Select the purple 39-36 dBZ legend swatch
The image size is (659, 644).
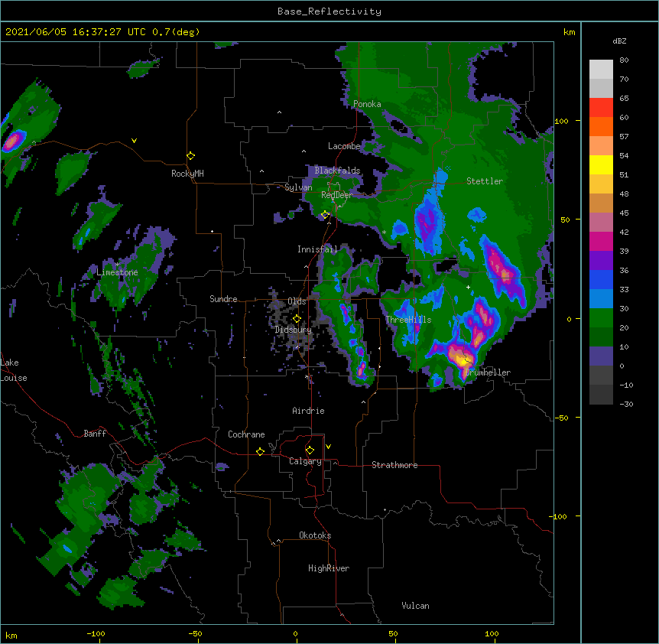[601, 261]
